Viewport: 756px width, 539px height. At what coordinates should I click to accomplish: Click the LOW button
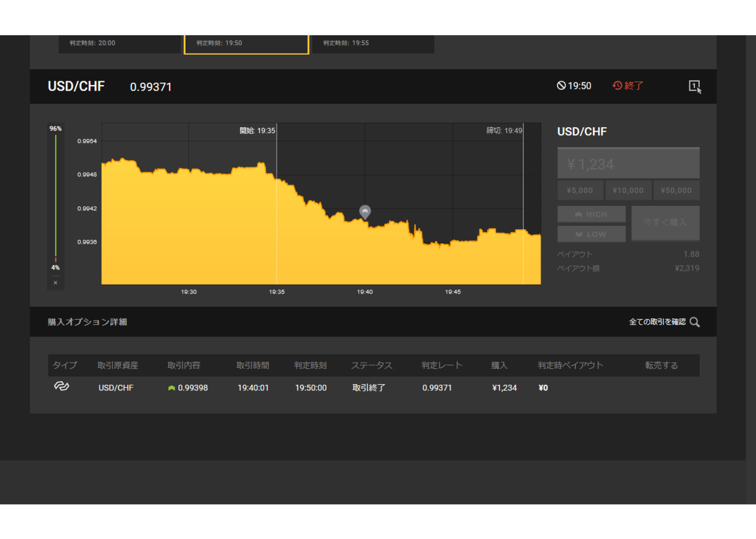pyautogui.click(x=592, y=234)
